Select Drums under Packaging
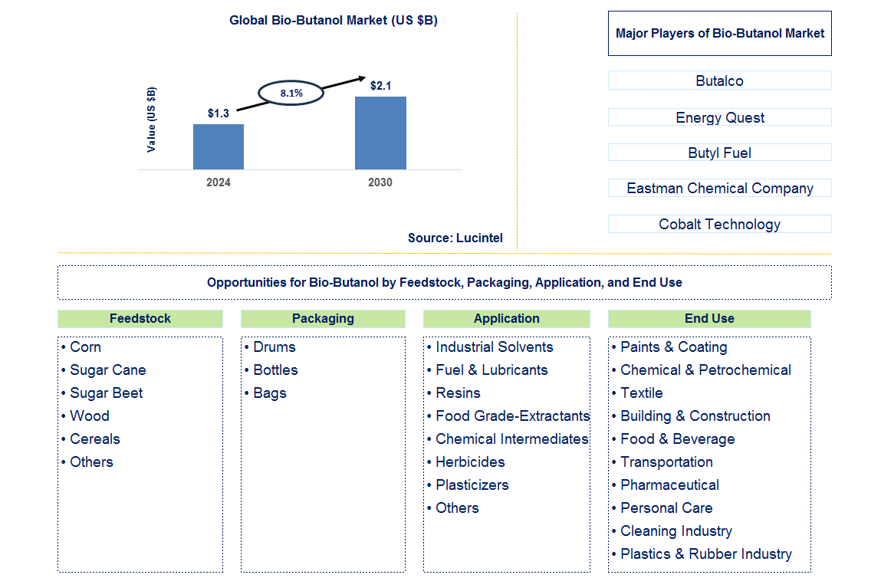The image size is (881, 588). coord(274,347)
